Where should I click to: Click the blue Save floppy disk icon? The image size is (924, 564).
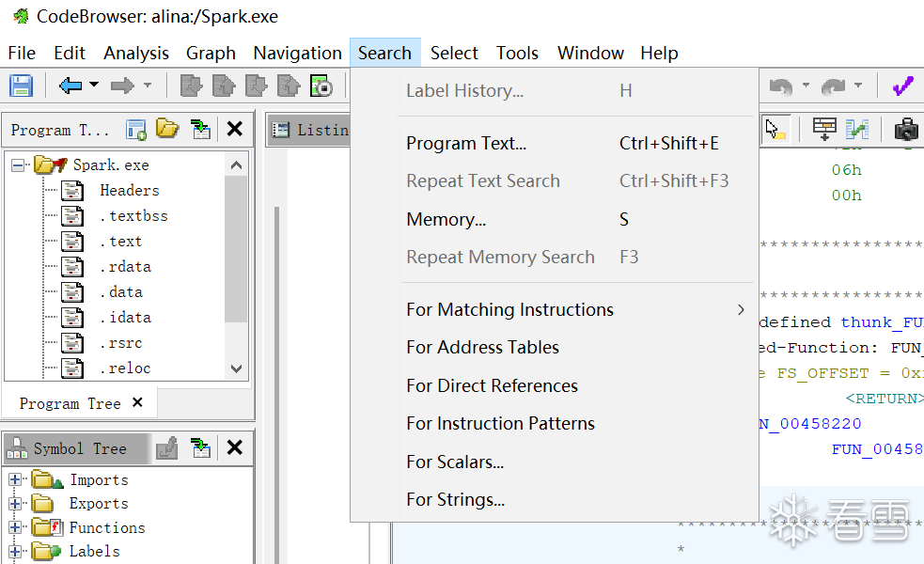click(x=21, y=86)
